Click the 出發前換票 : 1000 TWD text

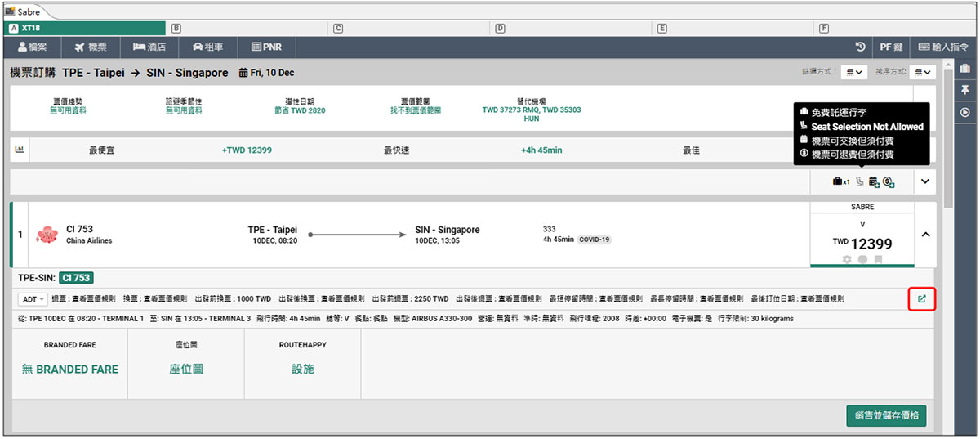pos(233,299)
